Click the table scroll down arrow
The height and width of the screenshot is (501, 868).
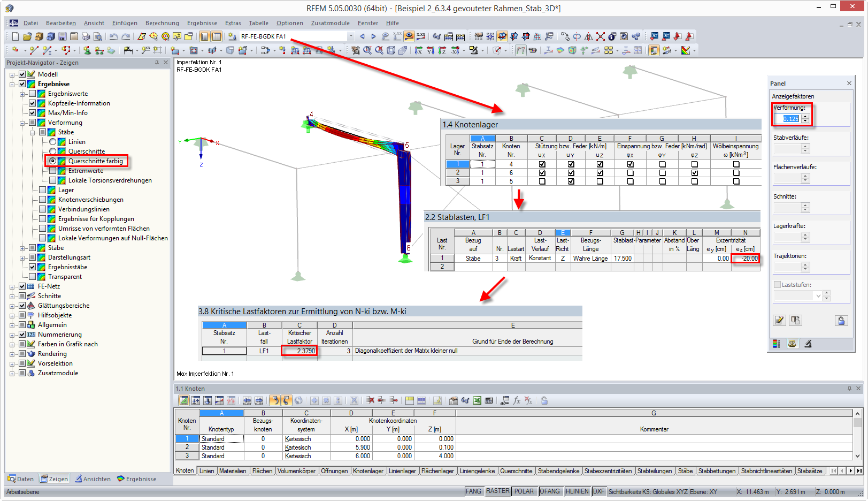point(857,456)
